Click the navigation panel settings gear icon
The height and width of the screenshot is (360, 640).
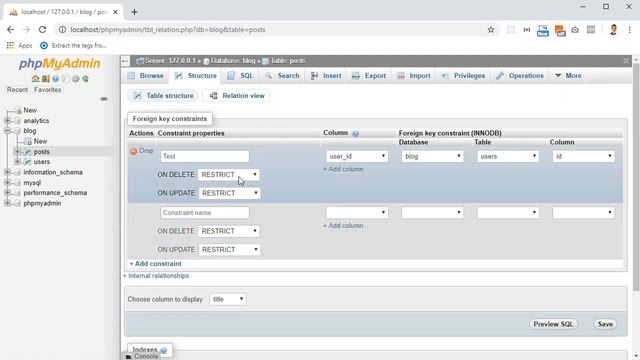(x=76, y=79)
